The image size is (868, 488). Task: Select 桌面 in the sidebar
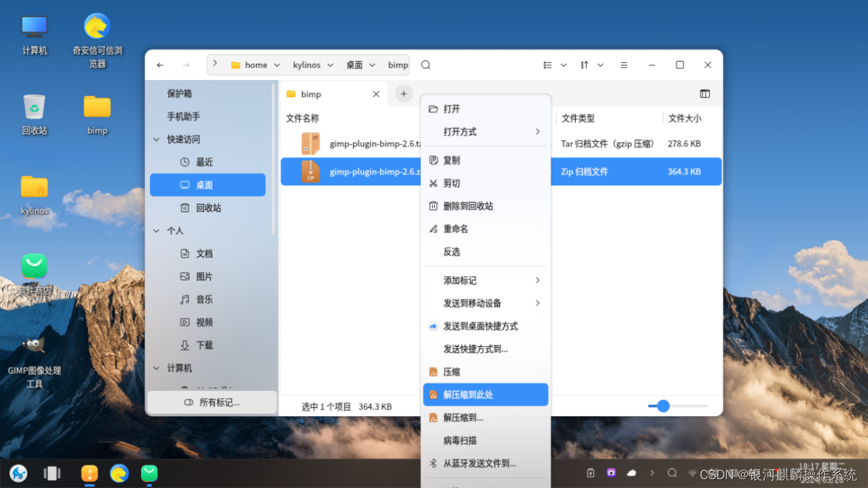(208, 185)
